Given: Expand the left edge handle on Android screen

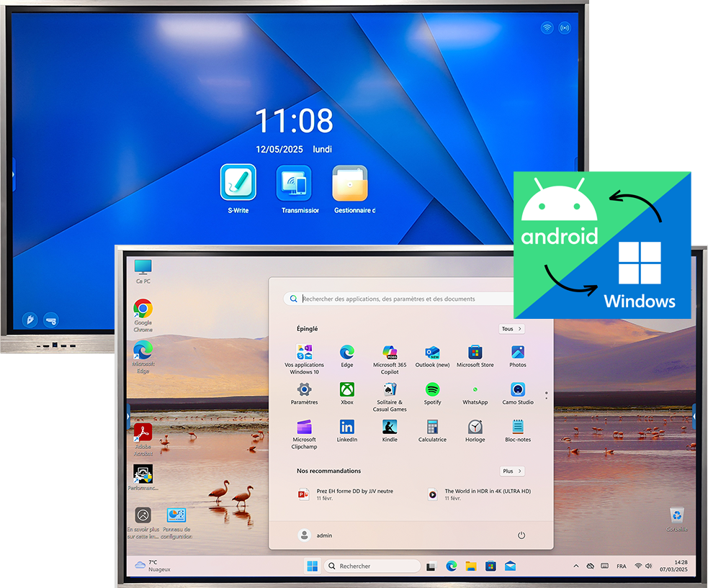Looking at the screenshot, I should [14, 174].
